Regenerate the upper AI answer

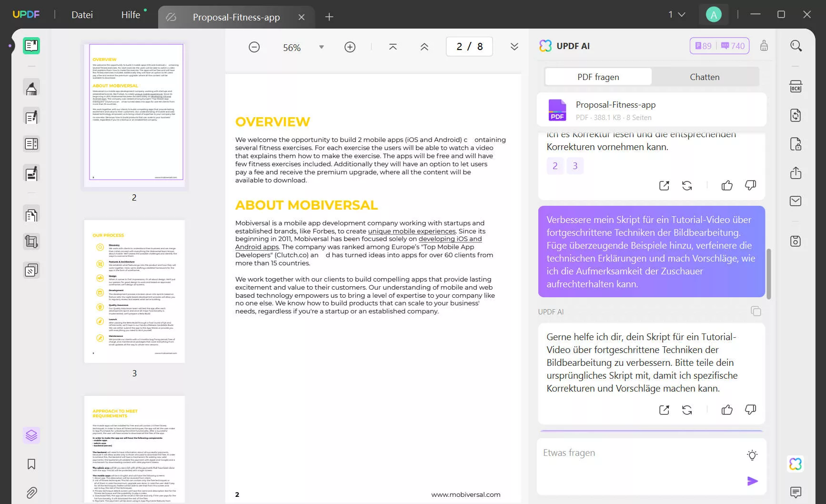point(687,185)
